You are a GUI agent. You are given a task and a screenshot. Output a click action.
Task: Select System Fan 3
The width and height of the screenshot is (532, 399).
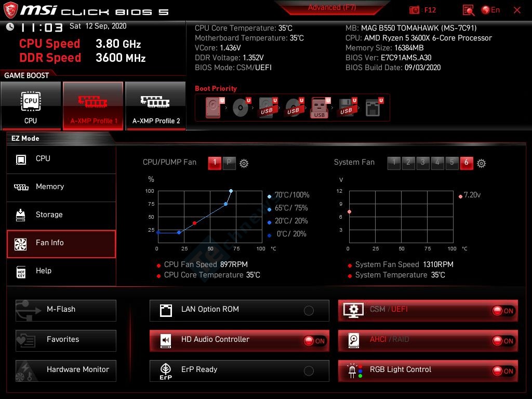(x=423, y=163)
